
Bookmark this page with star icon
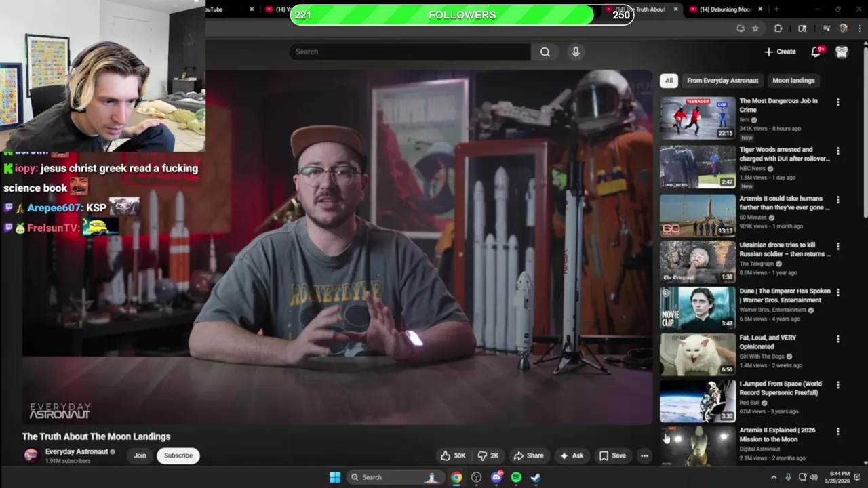755,28
